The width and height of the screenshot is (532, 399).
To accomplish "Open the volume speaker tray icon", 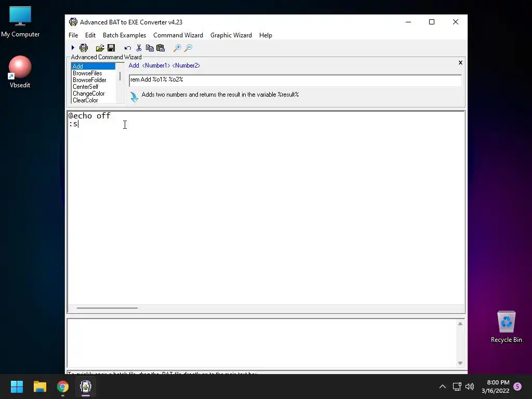I will pos(470,387).
